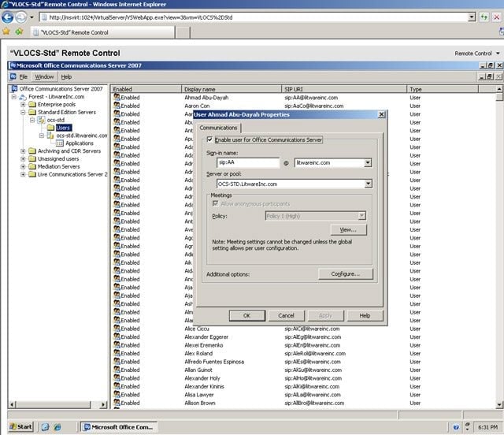Click the Stop loading red X icon

click(x=497, y=17)
